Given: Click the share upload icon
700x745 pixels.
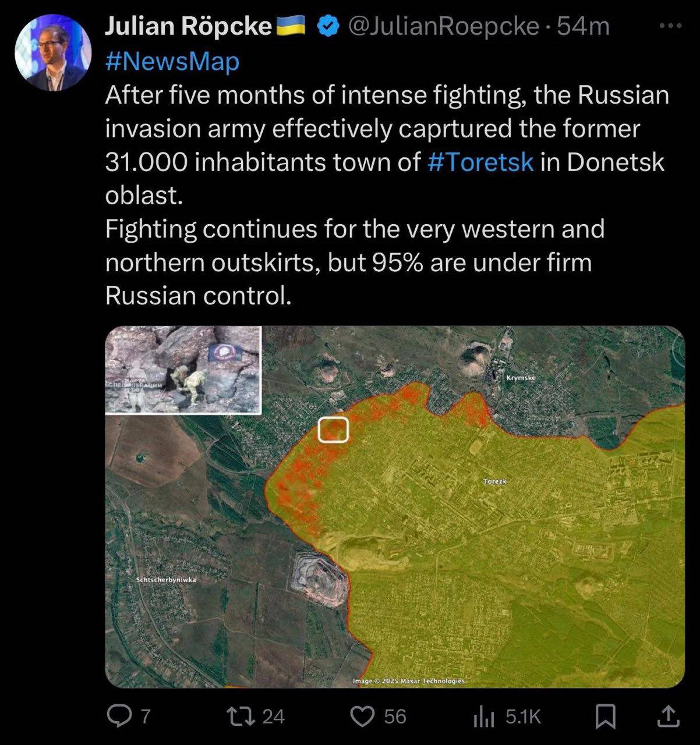Looking at the screenshot, I should click(667, 716).
